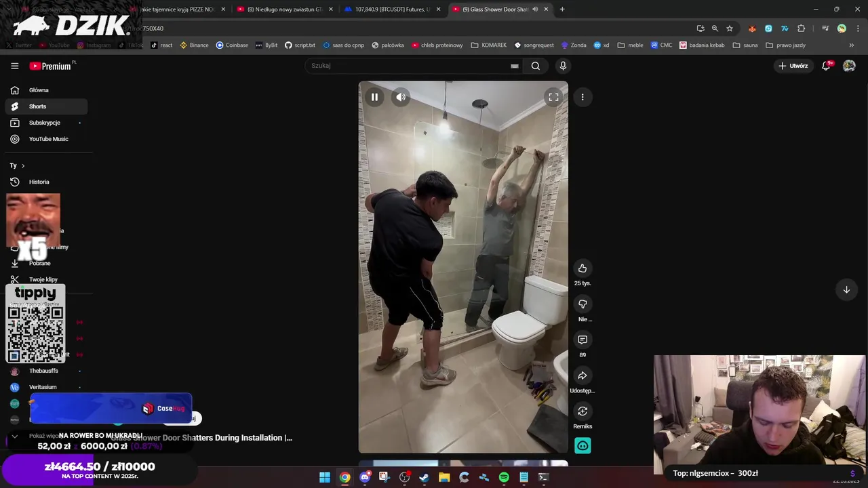The image size is (868, 488).
Task: Open File Explorer from the taskbar
Action: (444, 477)
